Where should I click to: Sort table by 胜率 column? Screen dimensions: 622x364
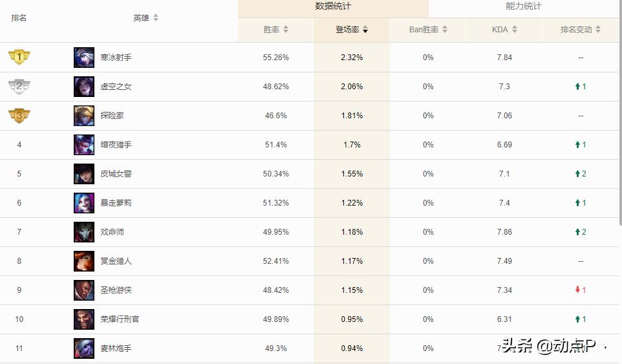coord(275,29)
